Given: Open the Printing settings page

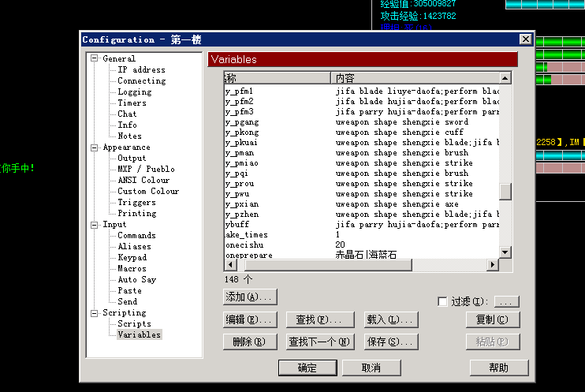Looking at the screenshot, I should coord(137,213).
